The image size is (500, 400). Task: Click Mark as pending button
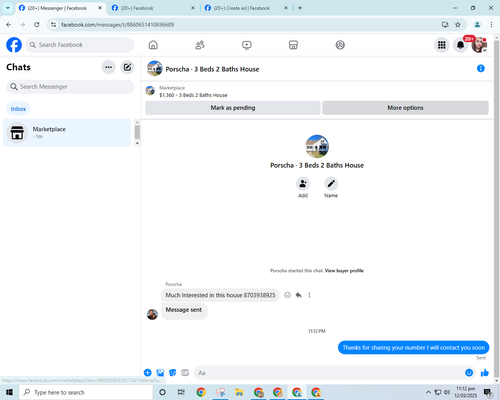pos(233,108)
